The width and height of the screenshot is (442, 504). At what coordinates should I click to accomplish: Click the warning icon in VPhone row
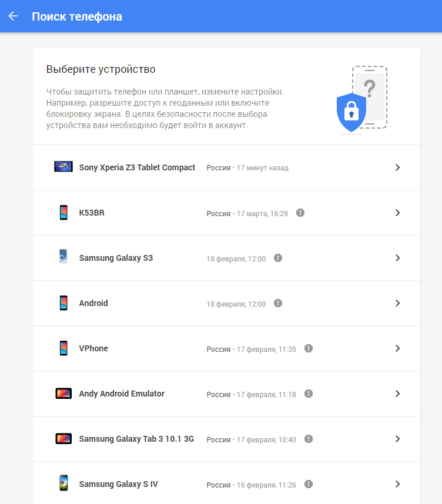tap(309, 348)
